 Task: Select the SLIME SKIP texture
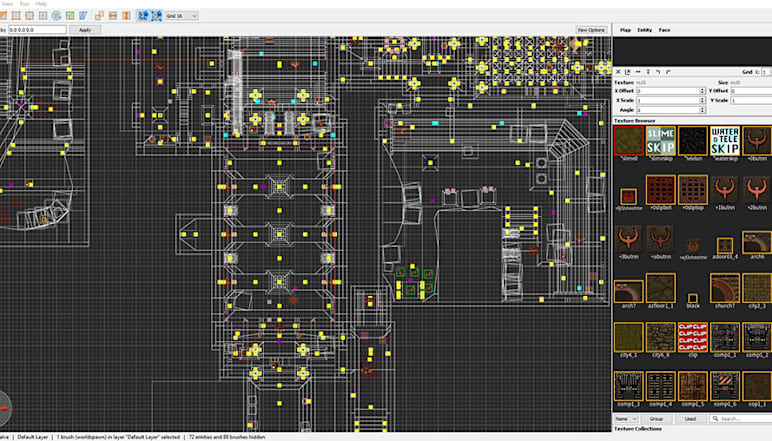pos(660,141)
